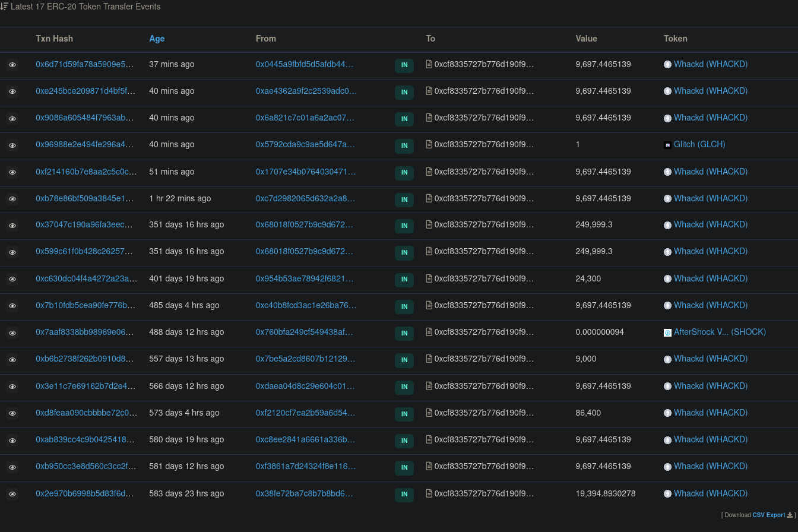Click eye icon for txn 0x7aaf8338bb98969e06

[12, 333]
